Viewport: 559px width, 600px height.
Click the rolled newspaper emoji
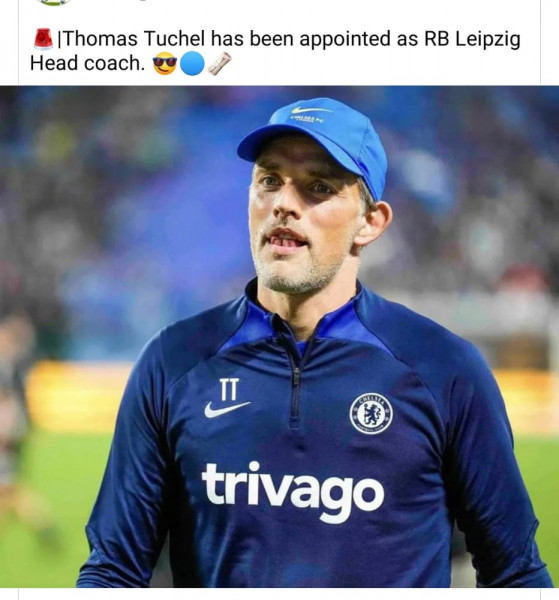219,64
